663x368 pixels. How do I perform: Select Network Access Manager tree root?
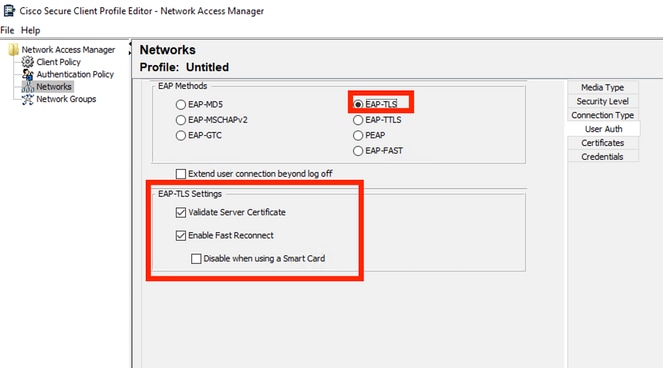click(x=68, y=50)
